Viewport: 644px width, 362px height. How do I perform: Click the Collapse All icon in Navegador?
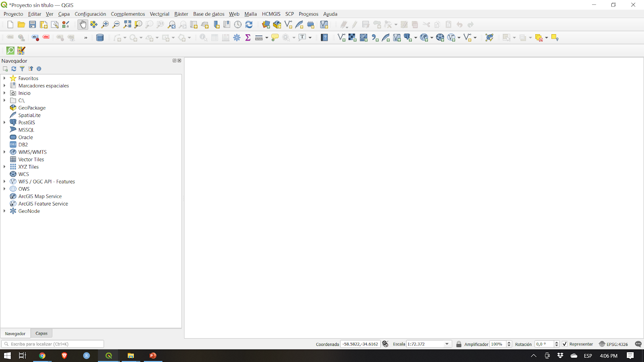[31, 69]
